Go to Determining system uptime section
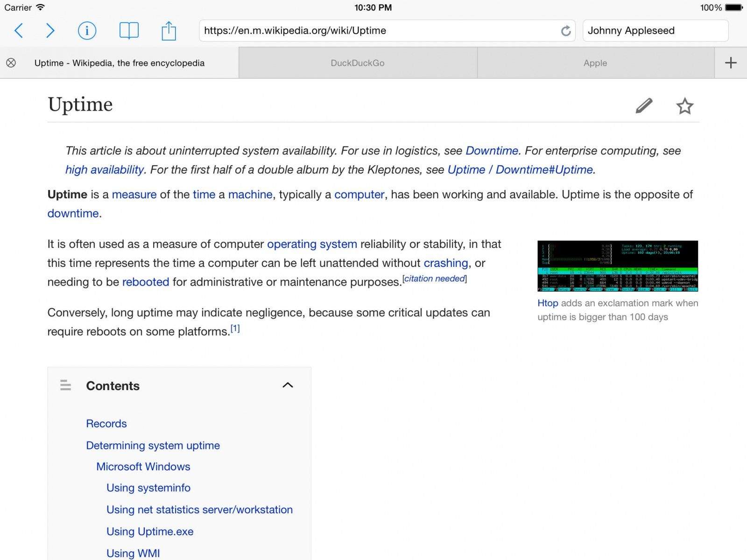 click(153, 446)
